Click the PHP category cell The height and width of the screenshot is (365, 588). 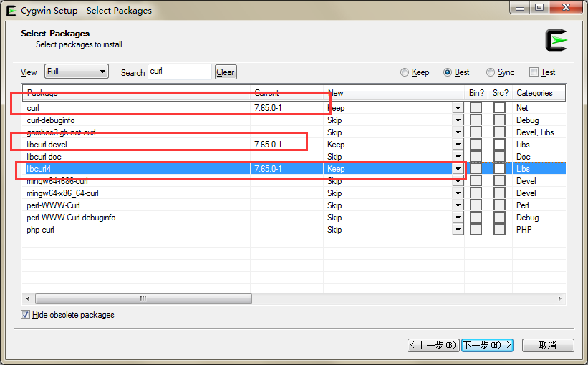point(524,230)
